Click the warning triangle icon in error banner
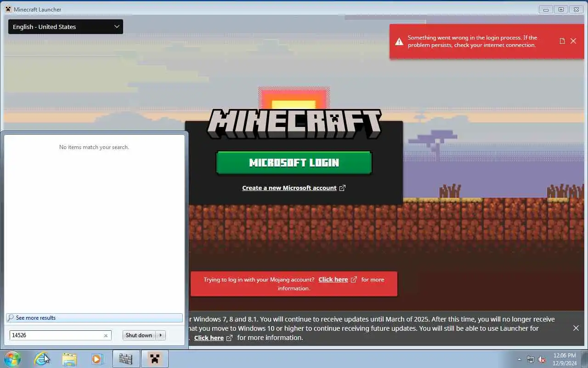This screenshot has height=368, width=588. click(399, 41)
